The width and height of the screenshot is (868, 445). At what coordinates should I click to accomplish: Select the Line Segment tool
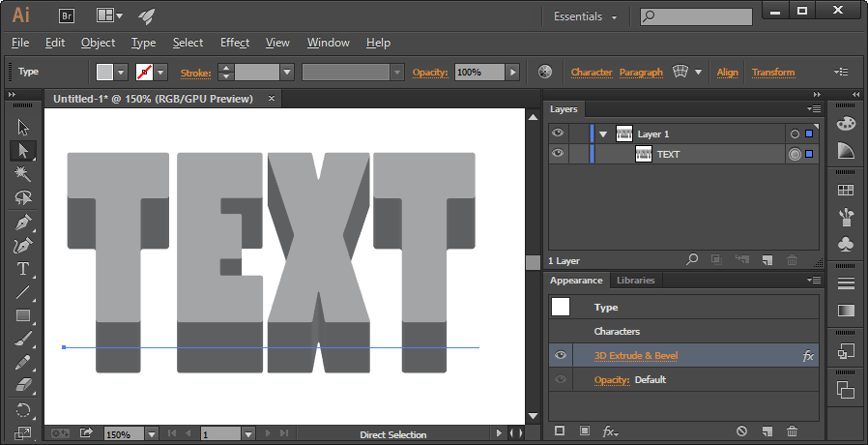pyautogui.click(x=22, y=292)
